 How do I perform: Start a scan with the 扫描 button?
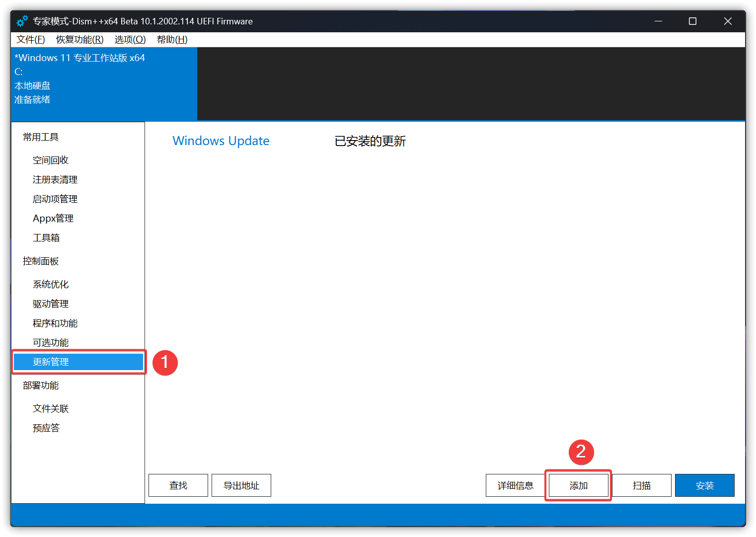(642, 485)
